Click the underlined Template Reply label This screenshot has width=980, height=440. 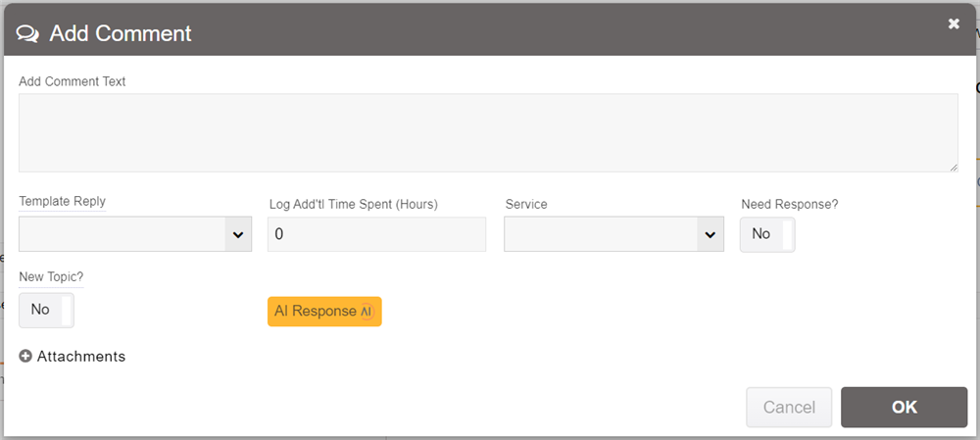62,202
